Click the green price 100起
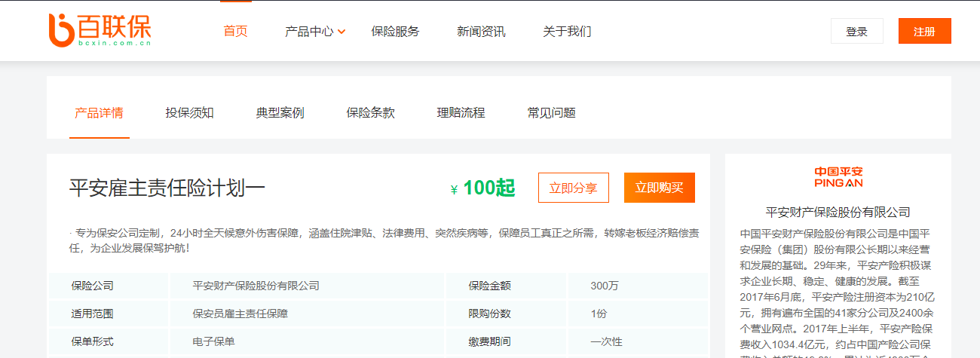Screen dimensions: 980x358 tap(489, 188)
